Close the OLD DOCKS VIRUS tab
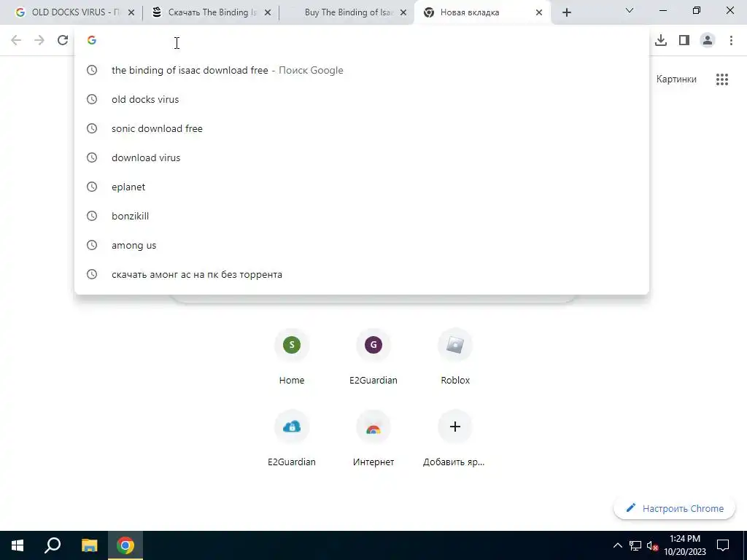 [x=131, y=13]
